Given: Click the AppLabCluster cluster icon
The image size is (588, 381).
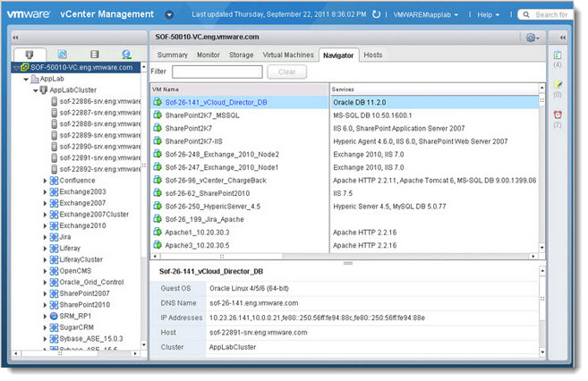Looking at the screenshot, I should [x=44, y=90].
